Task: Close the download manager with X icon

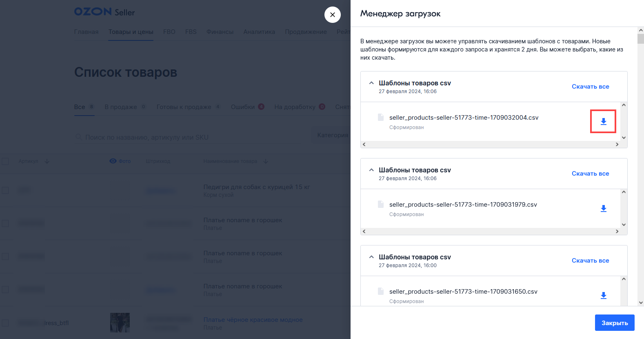Action: click(x=333, y=15)
